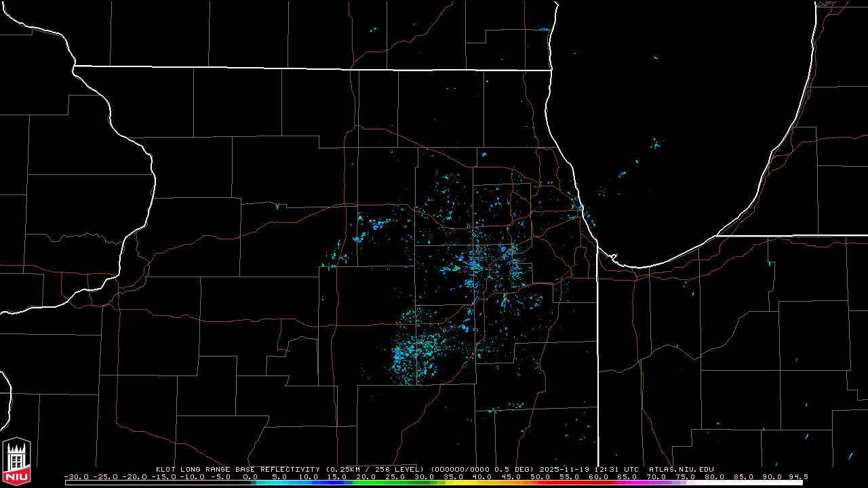Click the (0.25KM / 256 LEVEL) resolution text
Screen dimensions: 868x488
tap(374, 469)
